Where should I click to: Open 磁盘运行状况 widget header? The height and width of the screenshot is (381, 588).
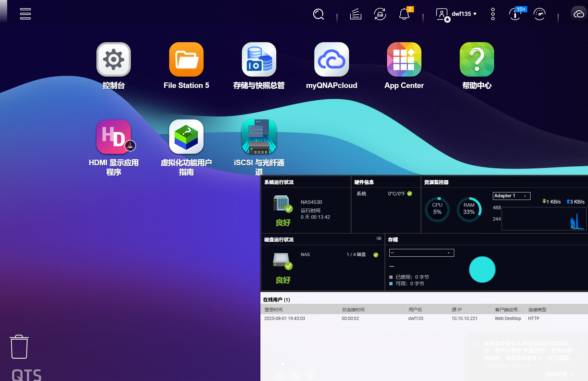click(x=279, y=240)
